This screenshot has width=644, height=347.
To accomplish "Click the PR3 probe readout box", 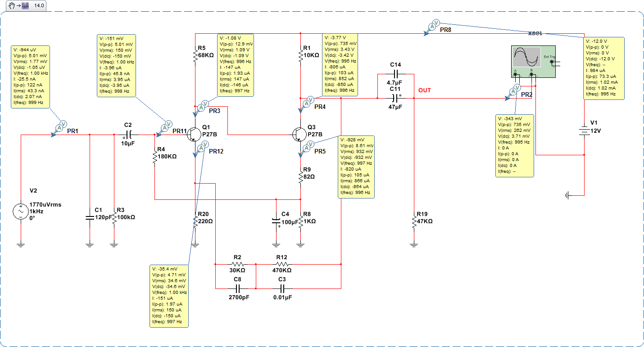I will point(236,65).
